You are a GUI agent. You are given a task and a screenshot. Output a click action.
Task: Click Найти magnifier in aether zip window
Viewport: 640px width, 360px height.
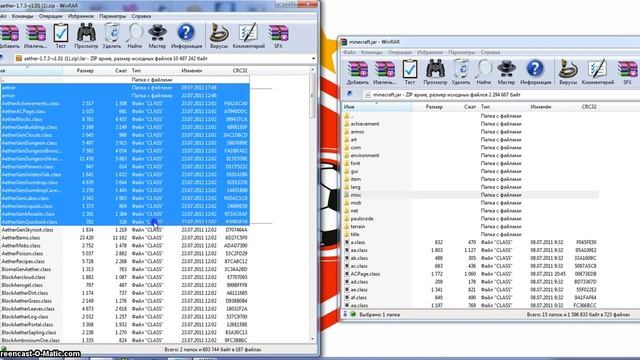click(134, 36)
